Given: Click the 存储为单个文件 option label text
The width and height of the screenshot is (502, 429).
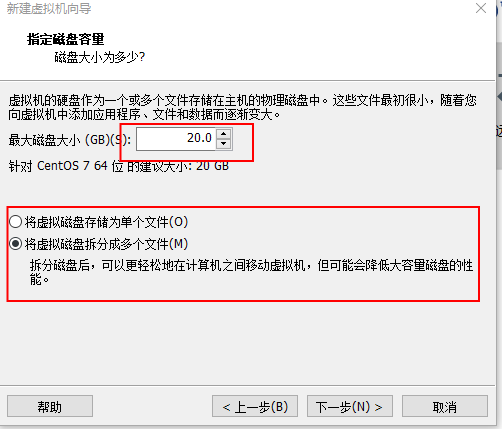Looking at the screenshot, I should pos(106,222).
